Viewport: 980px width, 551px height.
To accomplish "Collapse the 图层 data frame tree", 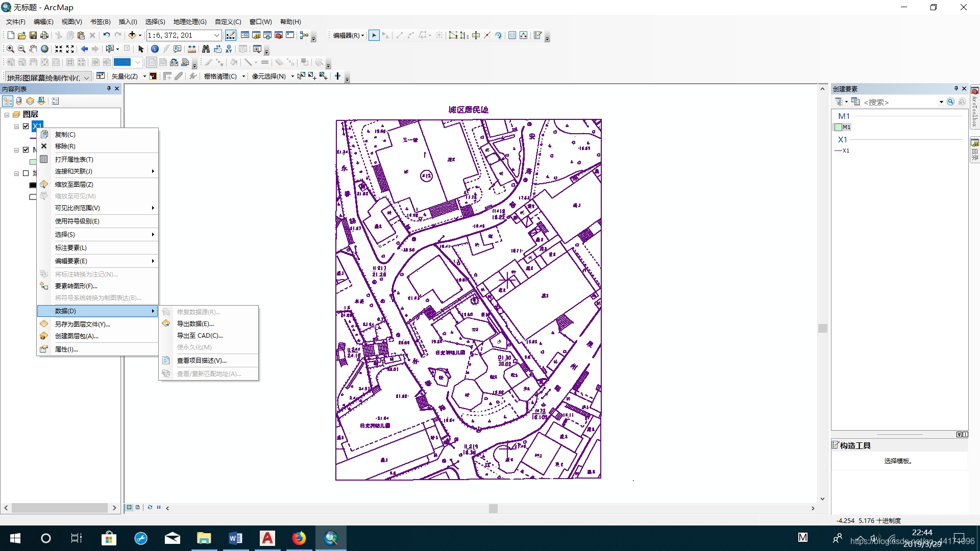I will pyautogui.click(x=7, y=115).
